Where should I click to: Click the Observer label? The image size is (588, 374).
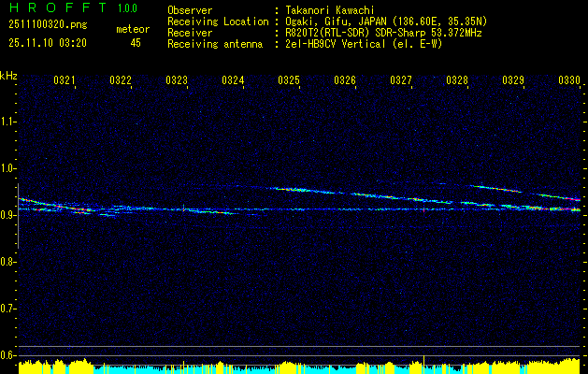point(190,10)
